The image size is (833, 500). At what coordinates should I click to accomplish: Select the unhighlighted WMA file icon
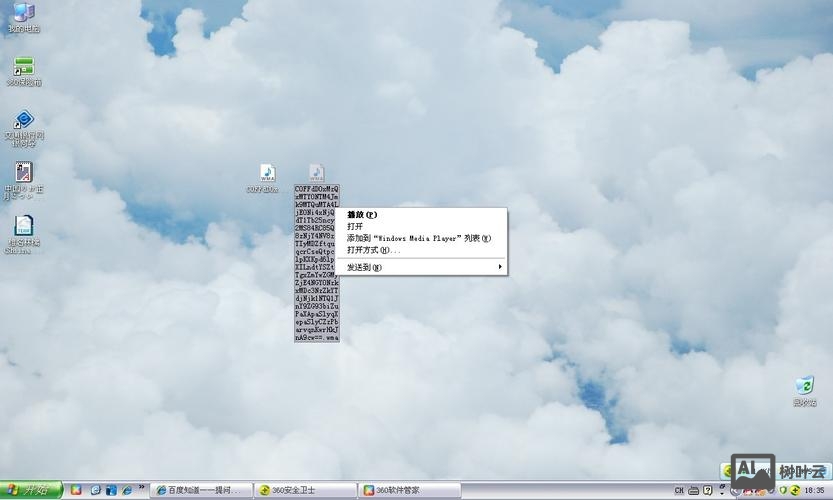[x=267, y=174]
